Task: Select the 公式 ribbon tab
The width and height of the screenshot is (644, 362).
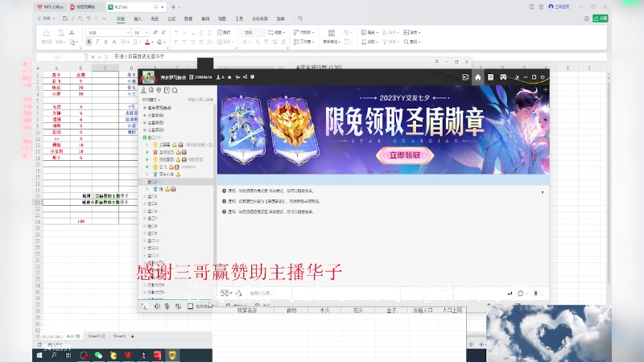Action: [x=171, y=19]
